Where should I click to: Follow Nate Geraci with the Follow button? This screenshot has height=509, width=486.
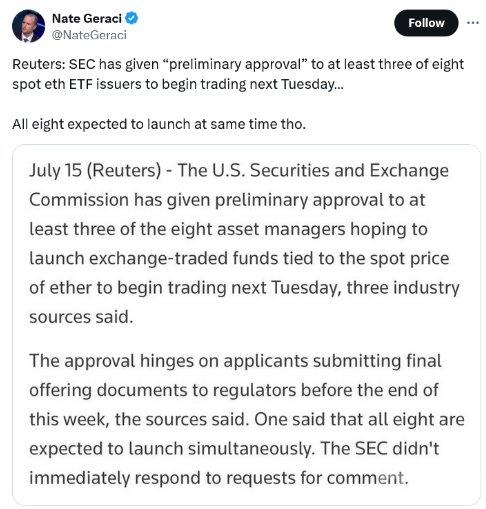pyautogui.click(x=426, y=23)
